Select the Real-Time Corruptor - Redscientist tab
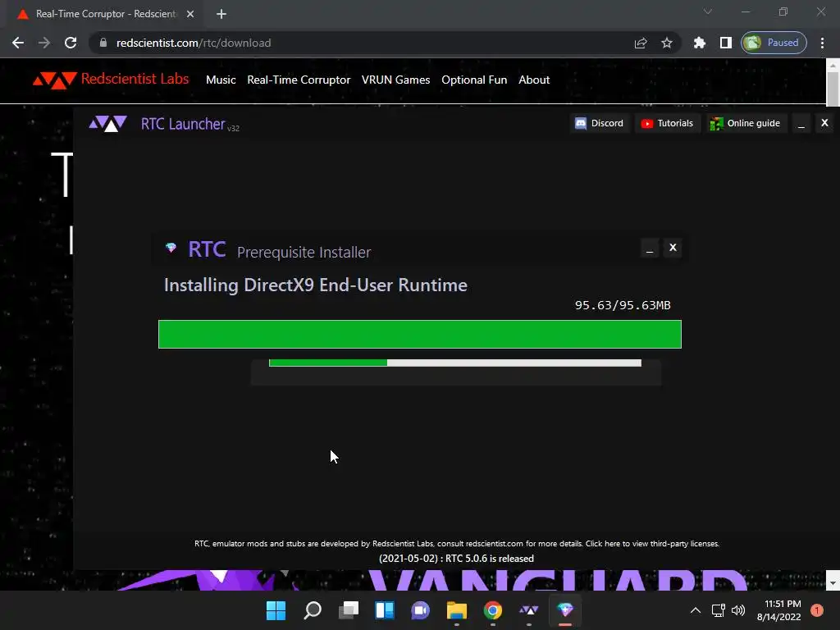 [x=107, y=14]
